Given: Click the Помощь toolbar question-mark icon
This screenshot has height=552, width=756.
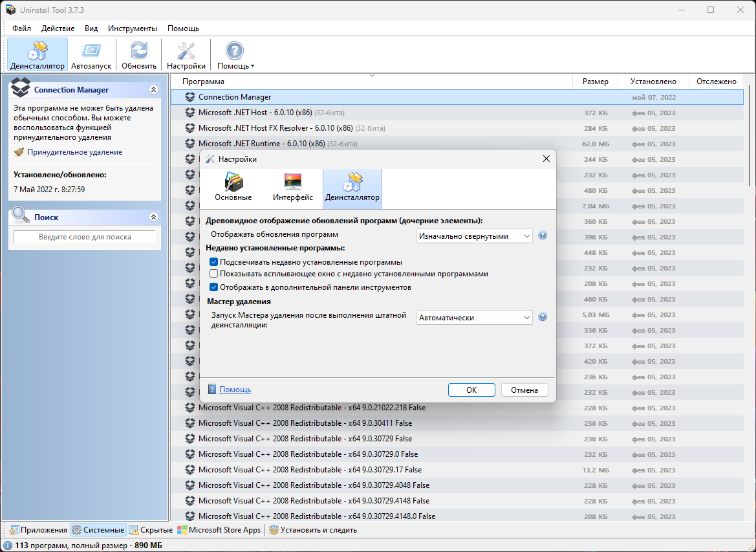Looking at the screenshot, I should tap(234, 50).
